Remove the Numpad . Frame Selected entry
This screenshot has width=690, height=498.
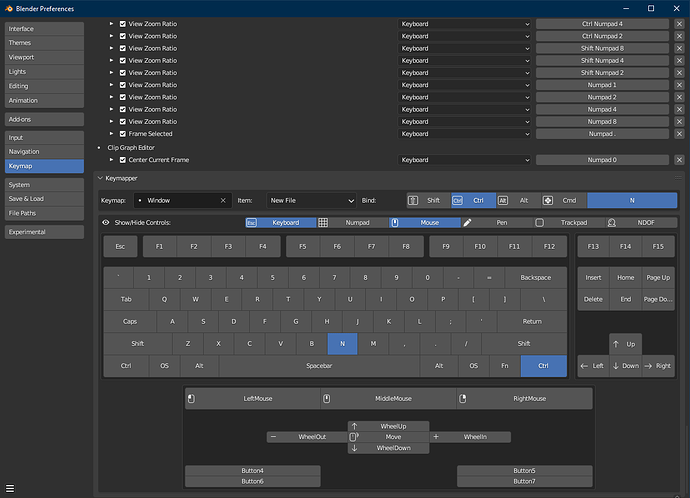pos(679,134)
